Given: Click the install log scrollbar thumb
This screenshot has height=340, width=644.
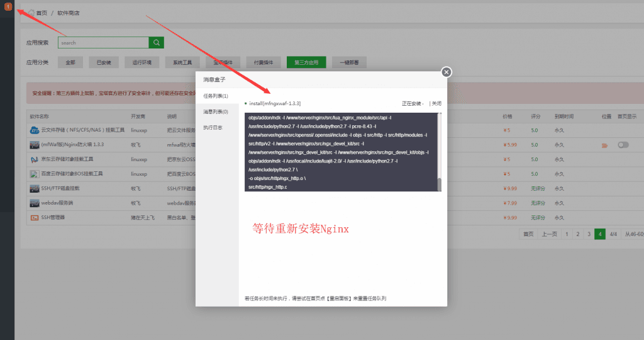Looking at the screenshot, I should point(440,183).
